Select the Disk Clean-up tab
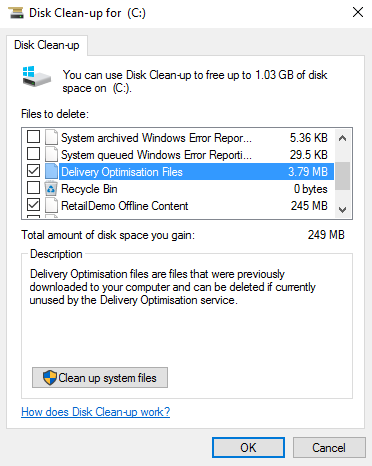The height and width of the screenshot is (466, 372). tap(47, 45)
